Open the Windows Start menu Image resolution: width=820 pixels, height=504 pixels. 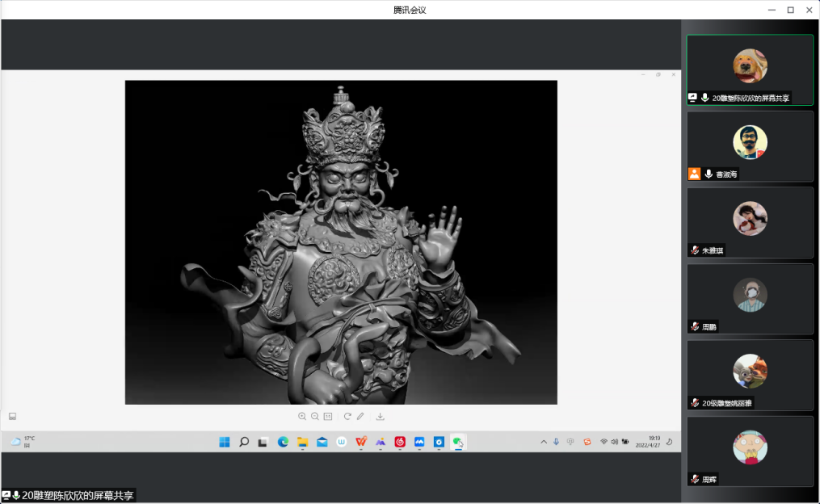click(225, 442)
